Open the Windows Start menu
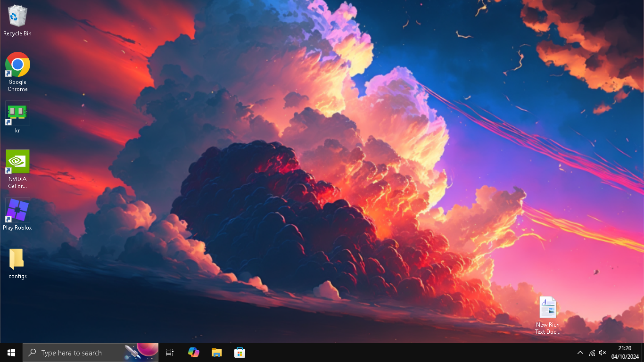 tap(11, 353)
